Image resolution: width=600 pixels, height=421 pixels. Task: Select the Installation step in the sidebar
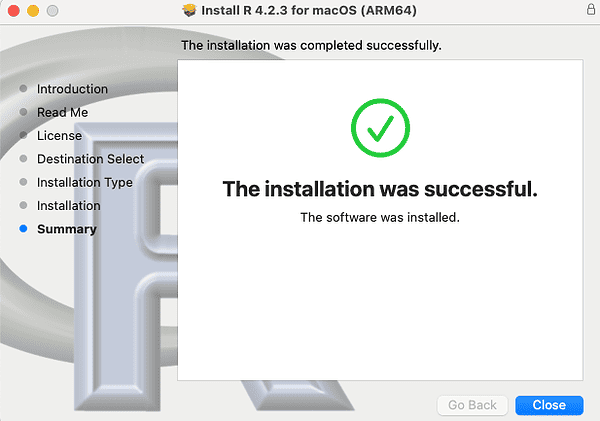[68, 205]
